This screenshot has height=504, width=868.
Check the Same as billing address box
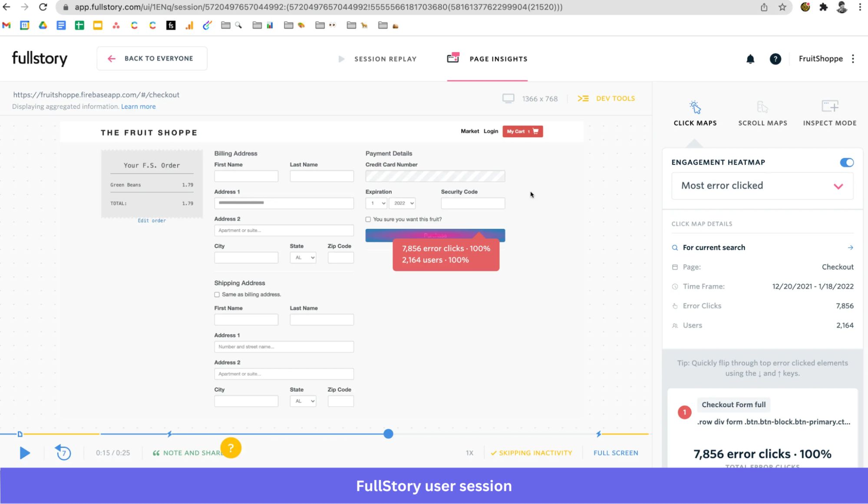(x=217, y=294)
